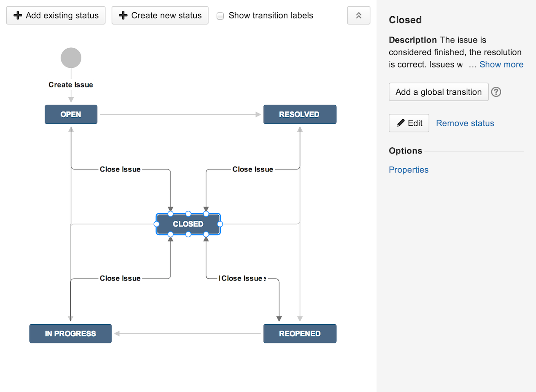
Task: Click the Edit button with pencil icon
Action: click(x=409, y=123)
